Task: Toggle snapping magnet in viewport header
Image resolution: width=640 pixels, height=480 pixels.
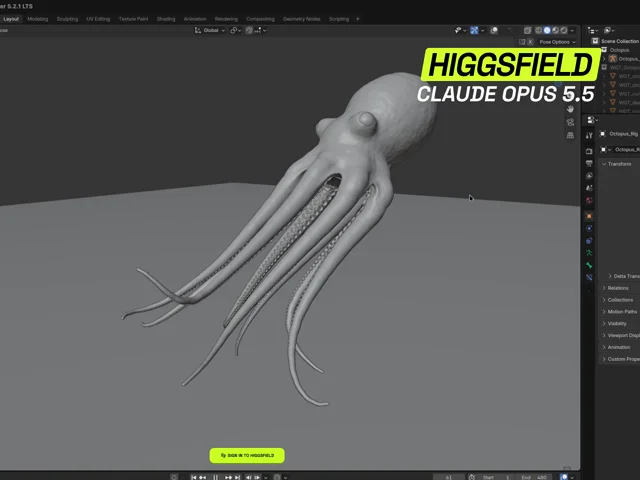Action: (x=249, y=30)
